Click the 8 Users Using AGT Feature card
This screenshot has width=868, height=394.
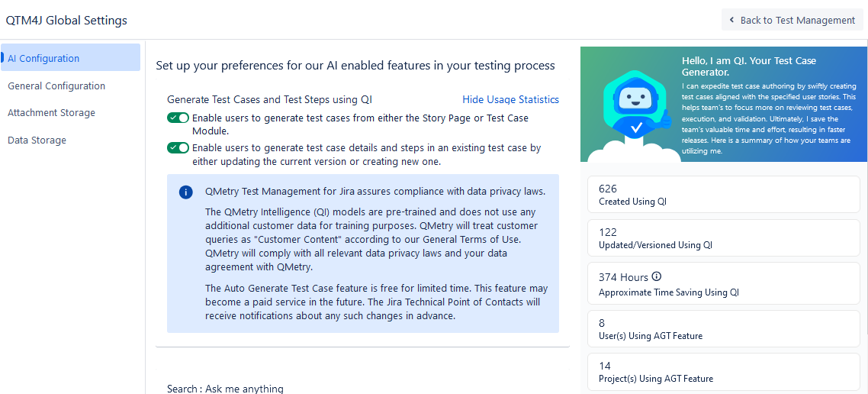click(x=723, y=329)
